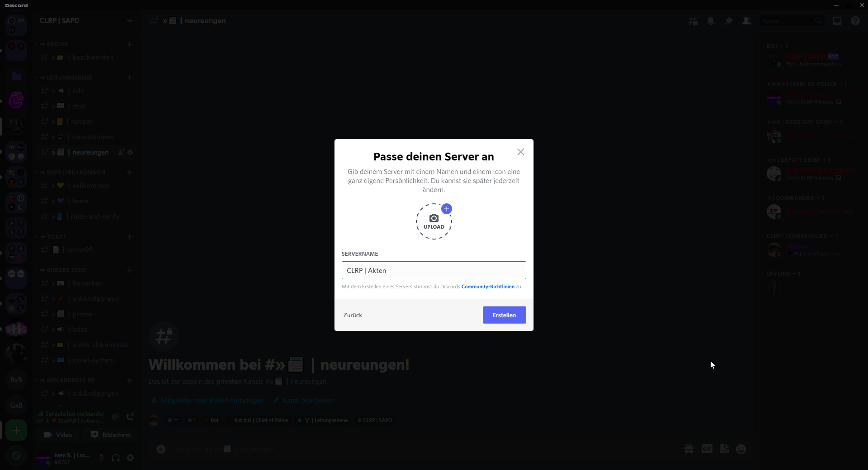
Task: Collapse the LEITUNGSEBENE channel category
Action: tap(69, 78)
